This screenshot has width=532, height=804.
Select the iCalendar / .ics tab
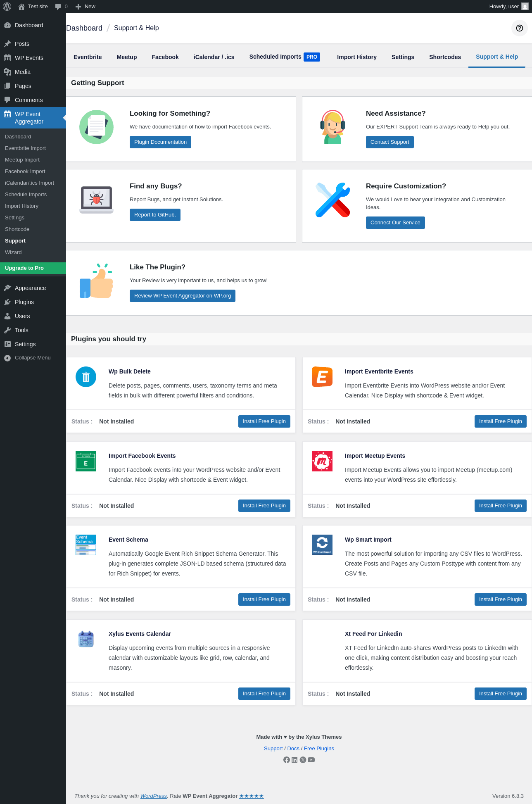(x=214, y=57)
